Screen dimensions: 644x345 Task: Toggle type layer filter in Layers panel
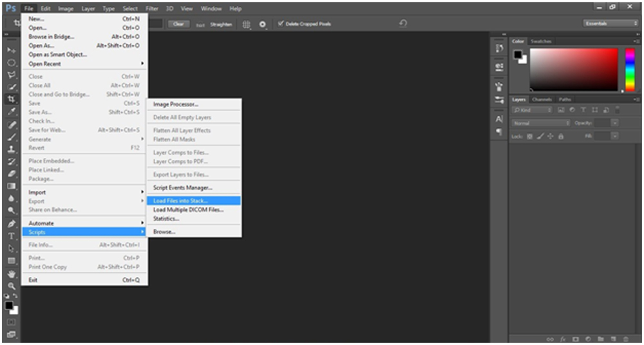coord(583,110)
